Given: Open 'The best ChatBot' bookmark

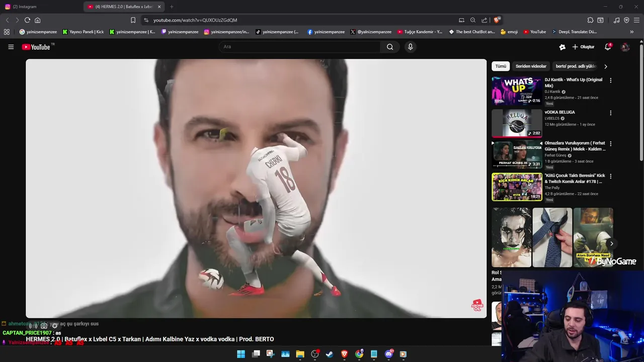Looking at the screenshot, I should (x=471, y=32).
